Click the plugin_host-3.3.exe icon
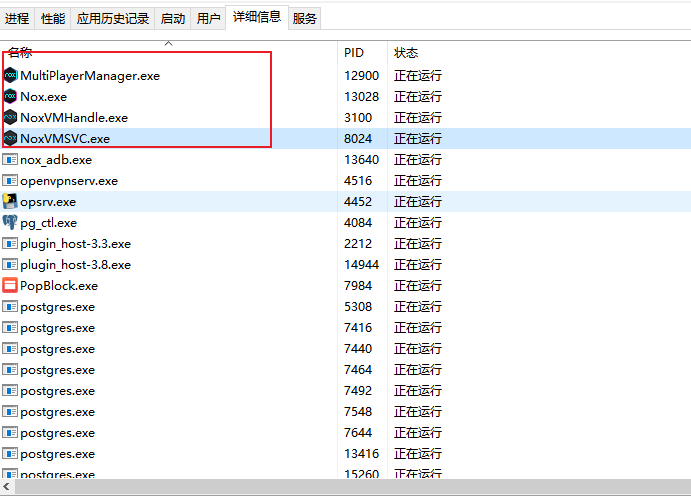Image resolution: width=691 pixels, height=504 pixels. (x=10, y=244)
